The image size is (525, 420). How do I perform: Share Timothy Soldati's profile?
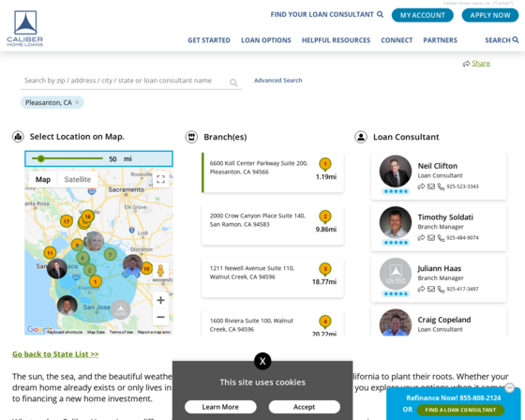421,238
